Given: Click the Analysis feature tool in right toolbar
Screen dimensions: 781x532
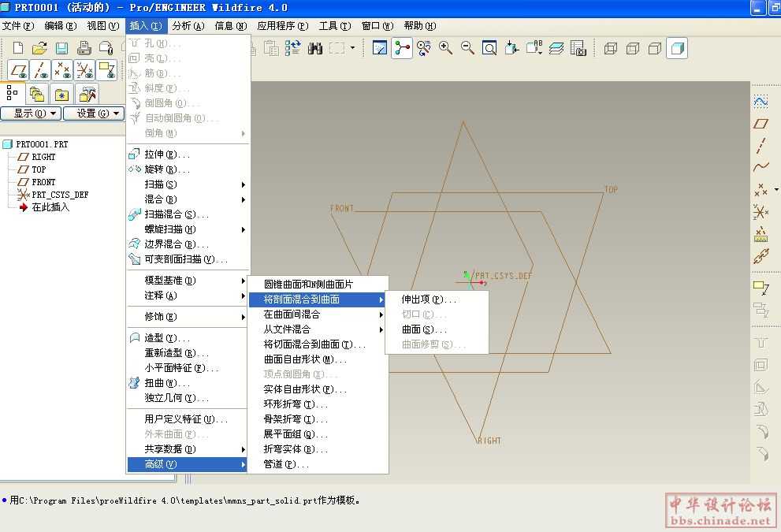Looking at the screenshot, I should click(x=761, y=234).
